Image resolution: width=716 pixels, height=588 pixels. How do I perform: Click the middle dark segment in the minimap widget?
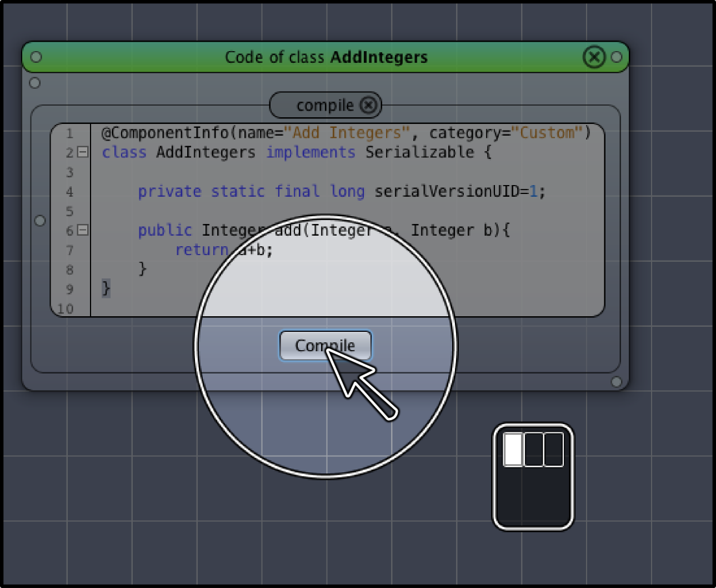534,450
